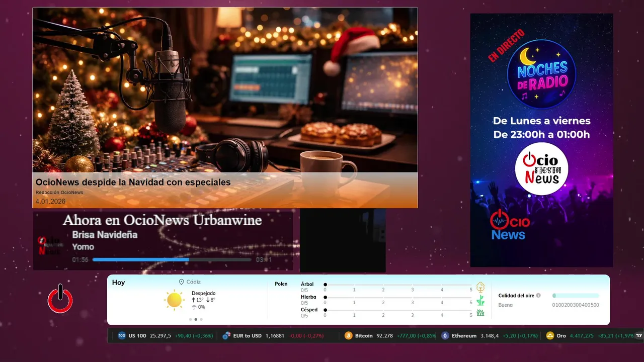
Task: Click the Ahora en OcioNews Urbanwine heading
Action: (x=162, y=220)
